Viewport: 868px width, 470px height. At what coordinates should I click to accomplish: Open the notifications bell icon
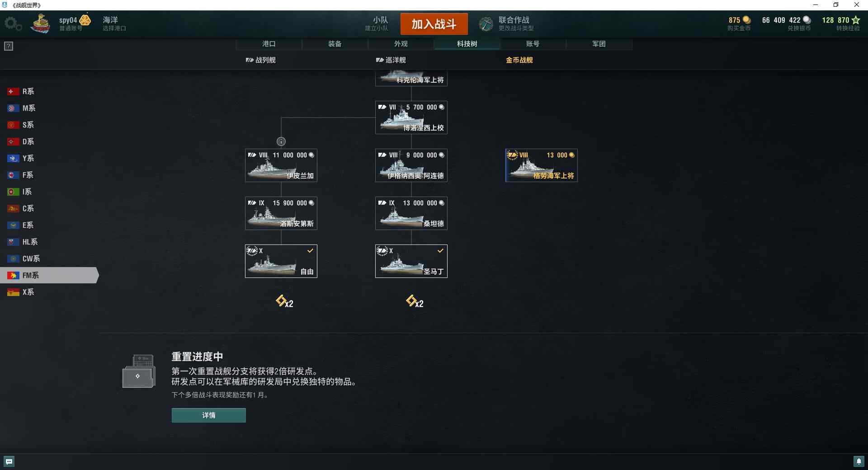pyautogui.click(x=859, y=461)
